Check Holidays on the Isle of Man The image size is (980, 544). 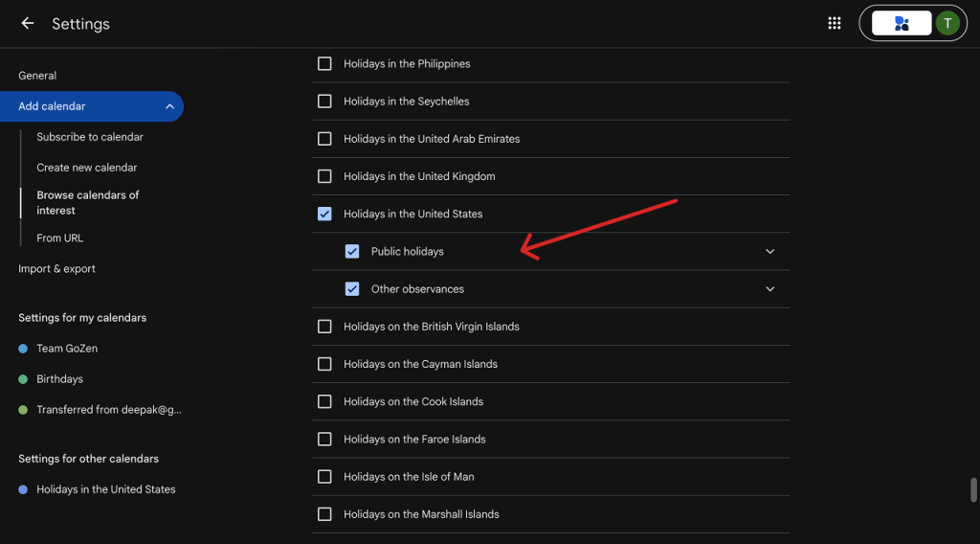point(324,476)
